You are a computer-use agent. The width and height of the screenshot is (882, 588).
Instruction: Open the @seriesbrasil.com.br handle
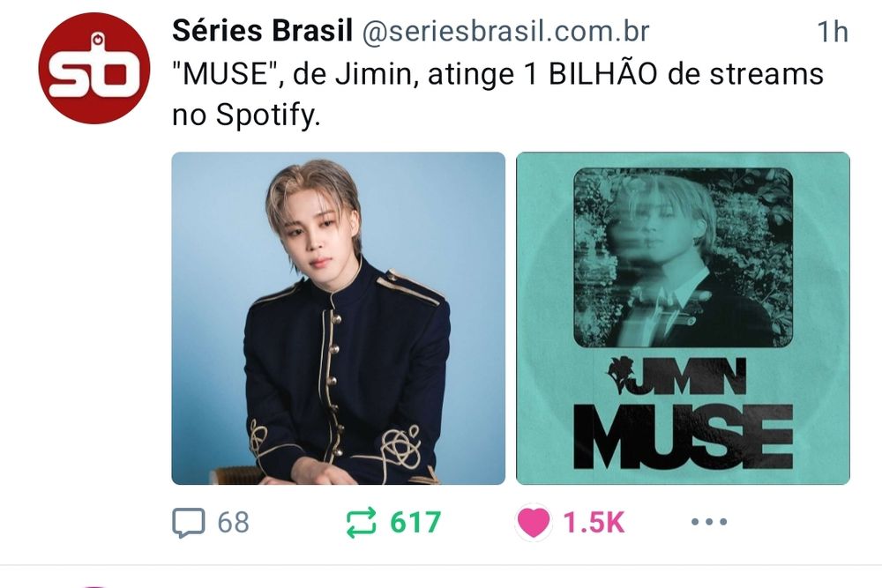click(x=505, y=32)
